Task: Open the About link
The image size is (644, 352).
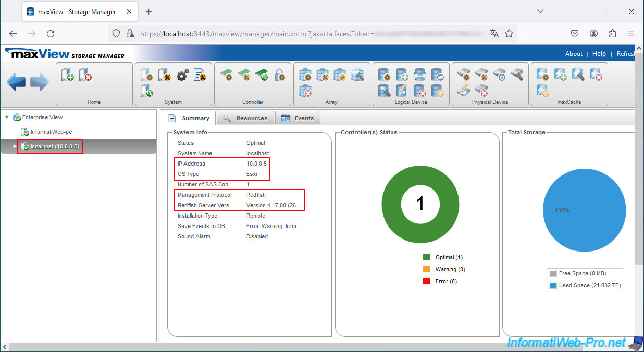Action: [x=574, y=54]
